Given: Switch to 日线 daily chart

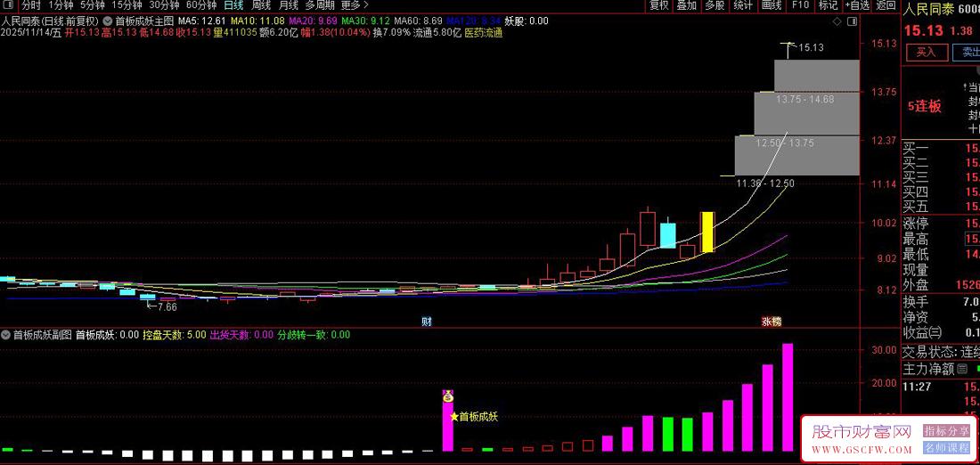Looking at the screenshot, I should point(233,5).
